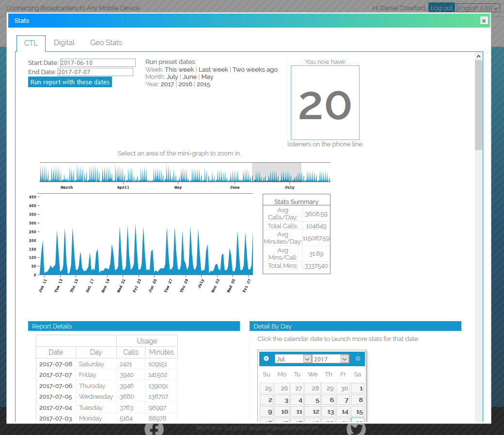Click 2017-07-07 in Report Details

[x=56, y=375]
